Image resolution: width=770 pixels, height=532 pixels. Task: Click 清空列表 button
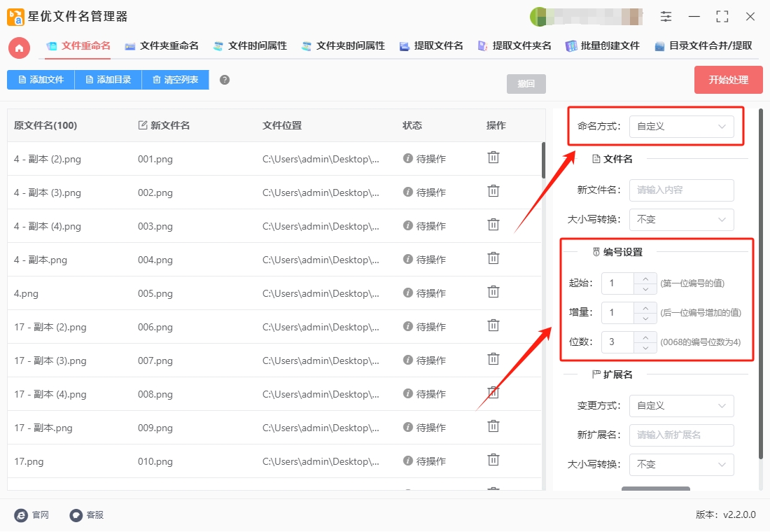(175, 80)
